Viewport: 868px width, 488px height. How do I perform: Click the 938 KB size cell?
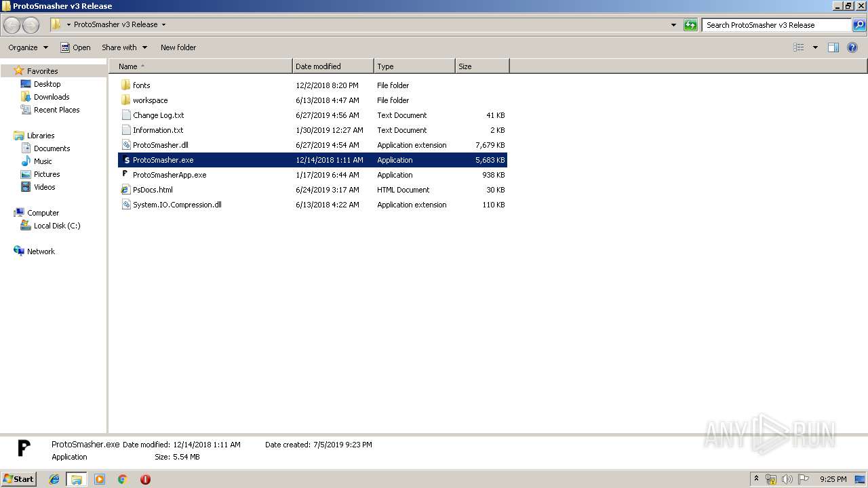pos(493,175)
